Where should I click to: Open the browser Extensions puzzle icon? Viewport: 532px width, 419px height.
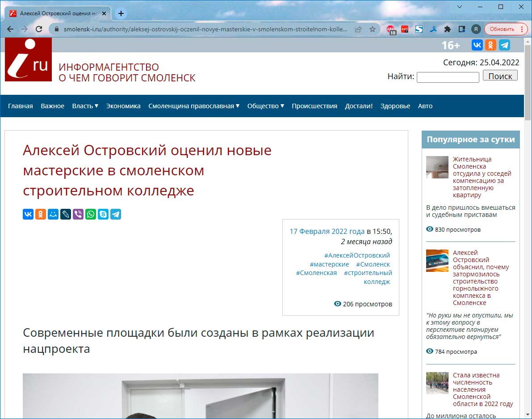[447, 29]
